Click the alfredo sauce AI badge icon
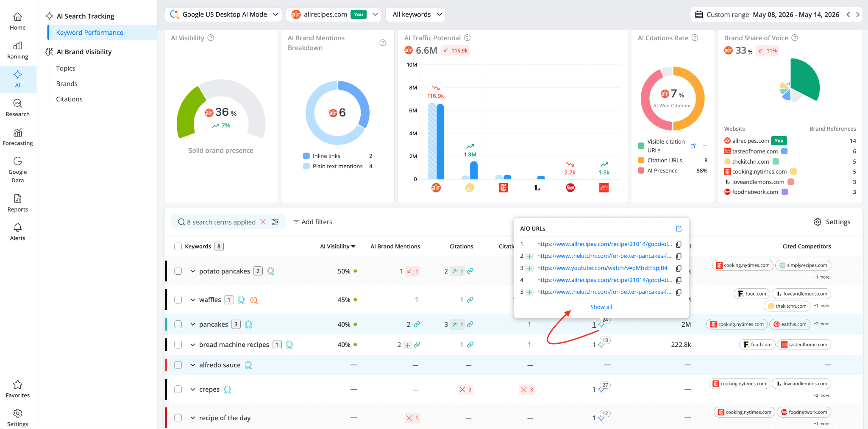Image resolution: width=868 pixels, height=429 pixels. tap(248, 365)
